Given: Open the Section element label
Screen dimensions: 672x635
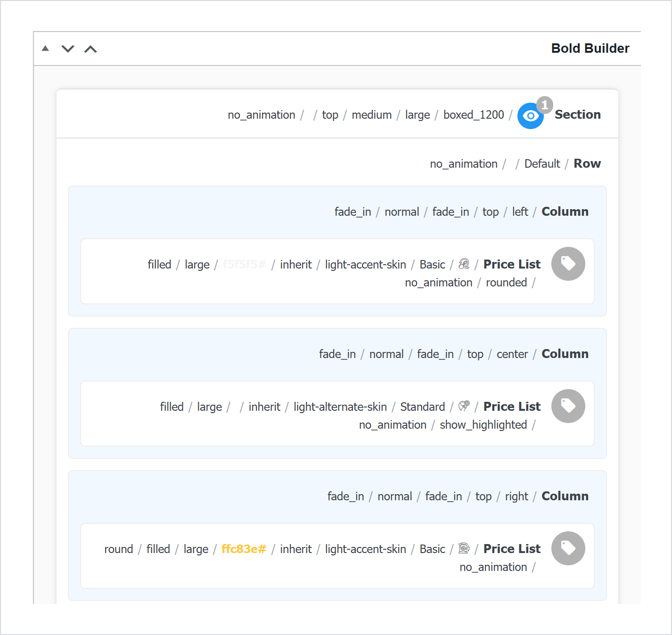Looking at the screenshot, I should coord(578,114).
